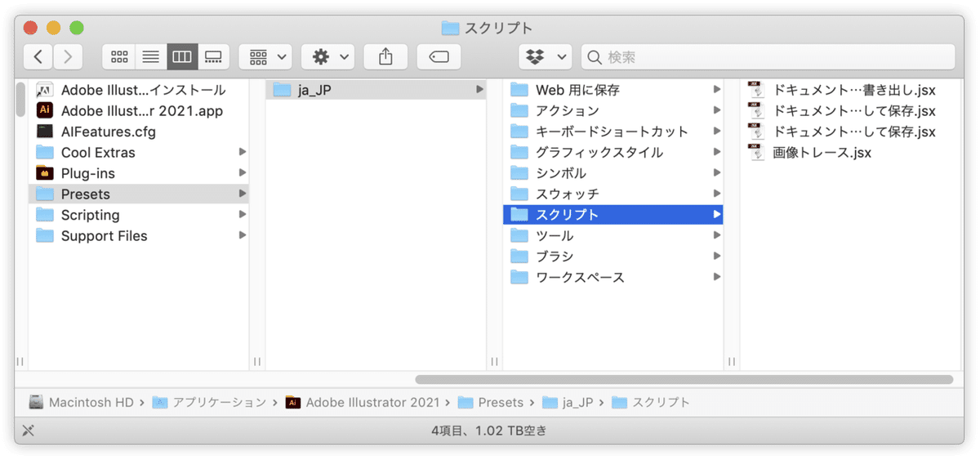
Task: Expand the ワークスペース folder arrow
Action: click(716, 277)
